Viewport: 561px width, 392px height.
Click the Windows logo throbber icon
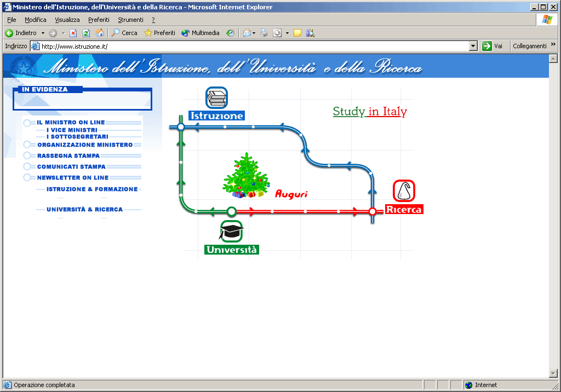(547, 20)
